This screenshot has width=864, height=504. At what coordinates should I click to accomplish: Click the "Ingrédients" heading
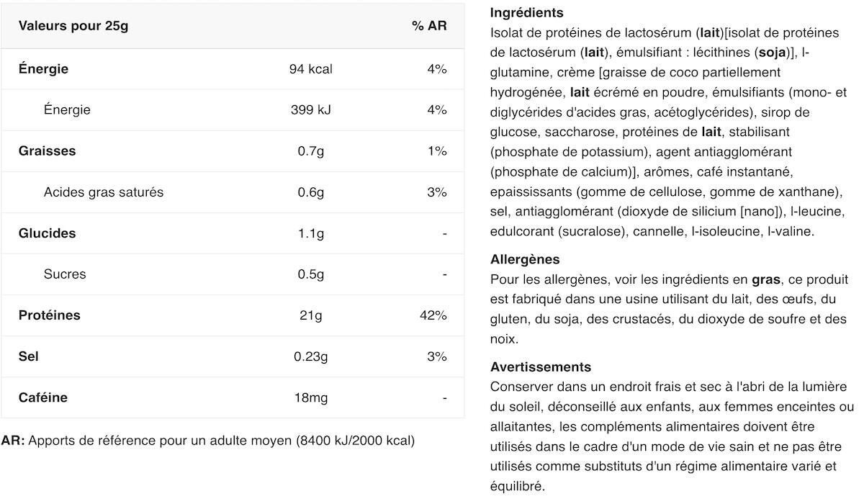pyautogui.click(x=526, y=13)
